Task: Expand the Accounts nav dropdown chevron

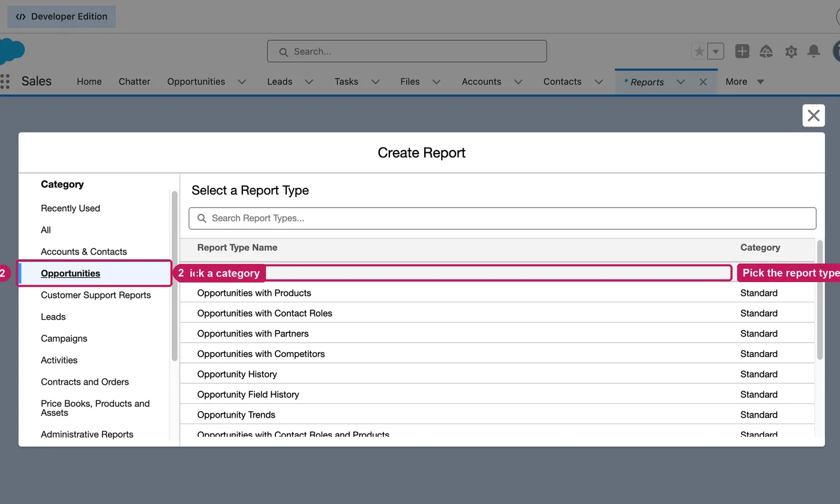Action: tap(518, 82)
